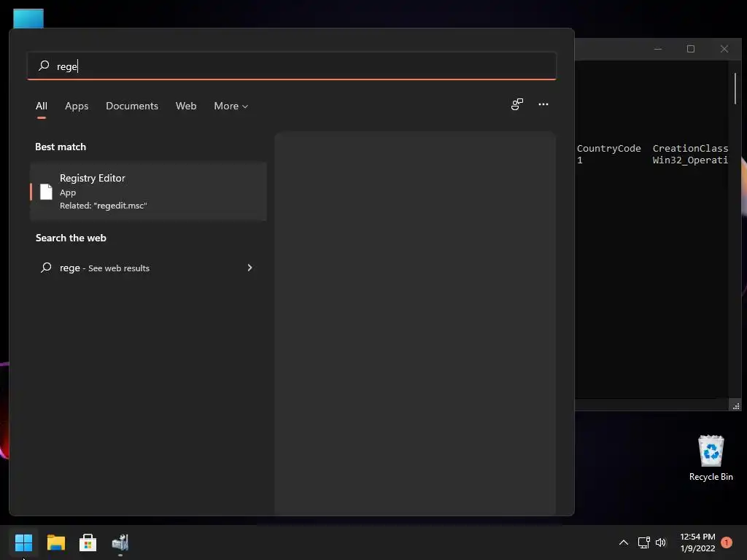Show hidden tray icons chevron
Viewport: 747px width, 560px height.
click(623, 542)
